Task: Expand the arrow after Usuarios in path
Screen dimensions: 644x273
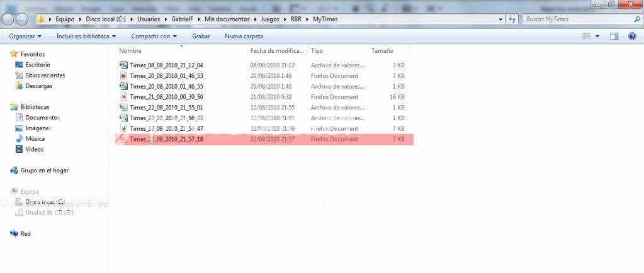Action: coord(166,19)
